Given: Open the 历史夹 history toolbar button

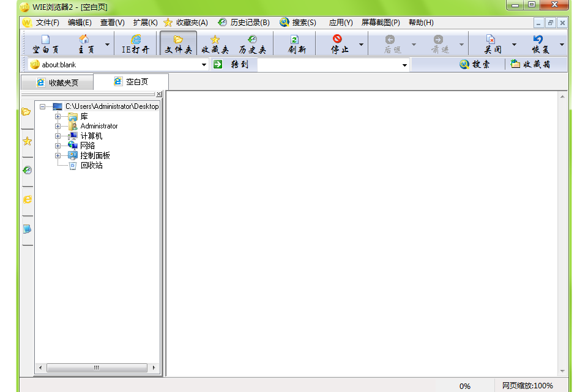Looking at the screenshot, I should 252,44.
